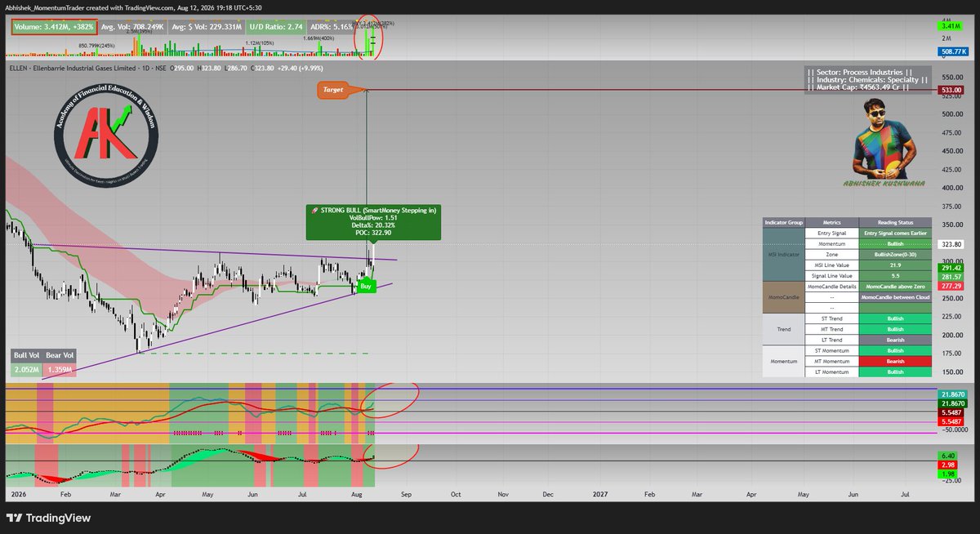This screenshot has width=980, height=534.
Task: Click the BullishZone(0-30) status cell
Action: (897, 255)
